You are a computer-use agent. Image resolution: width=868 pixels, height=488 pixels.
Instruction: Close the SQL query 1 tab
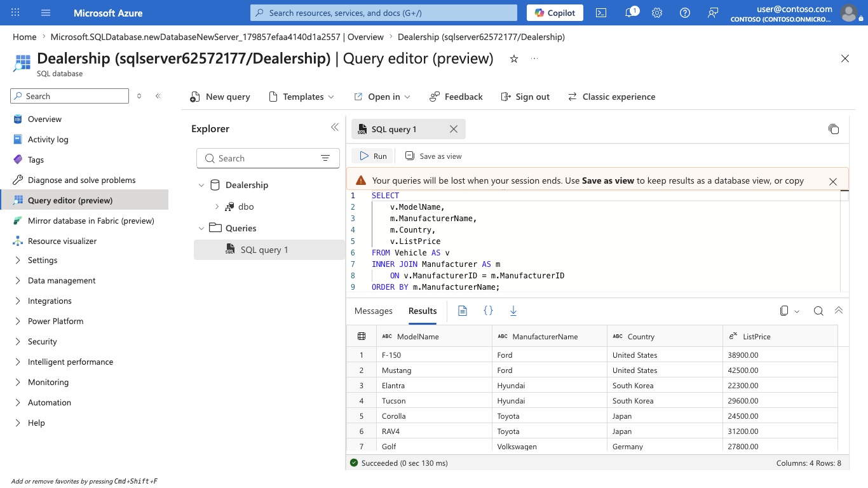(454, 129)
